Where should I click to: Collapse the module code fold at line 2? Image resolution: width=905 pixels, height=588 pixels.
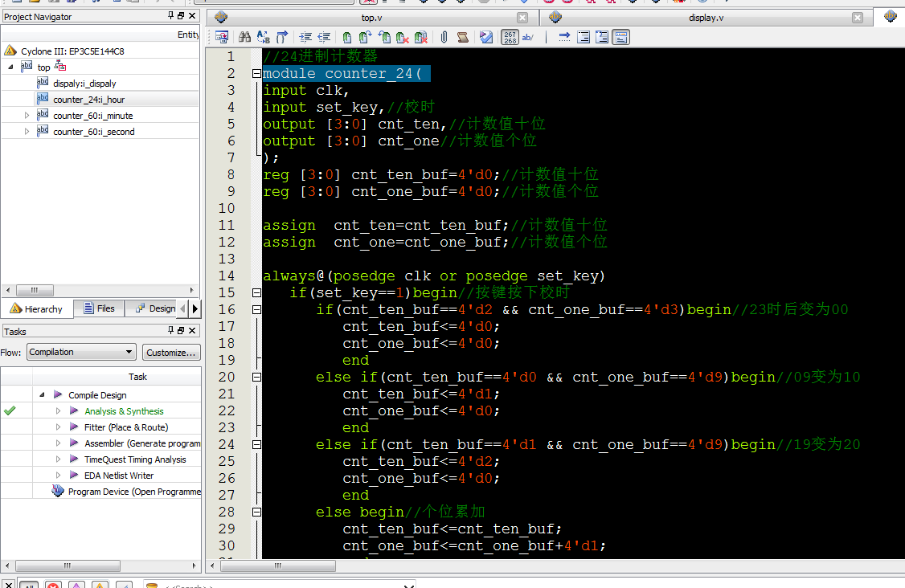point(257,73)
